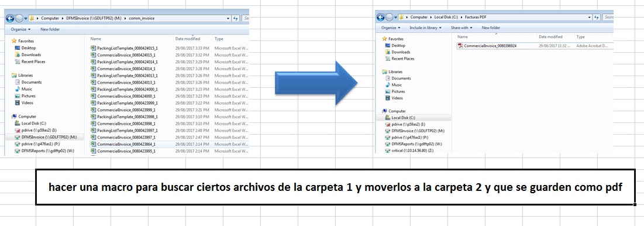
Task: Select Favorites star in Facturas PDF window
Action: (x=384, y=39)
